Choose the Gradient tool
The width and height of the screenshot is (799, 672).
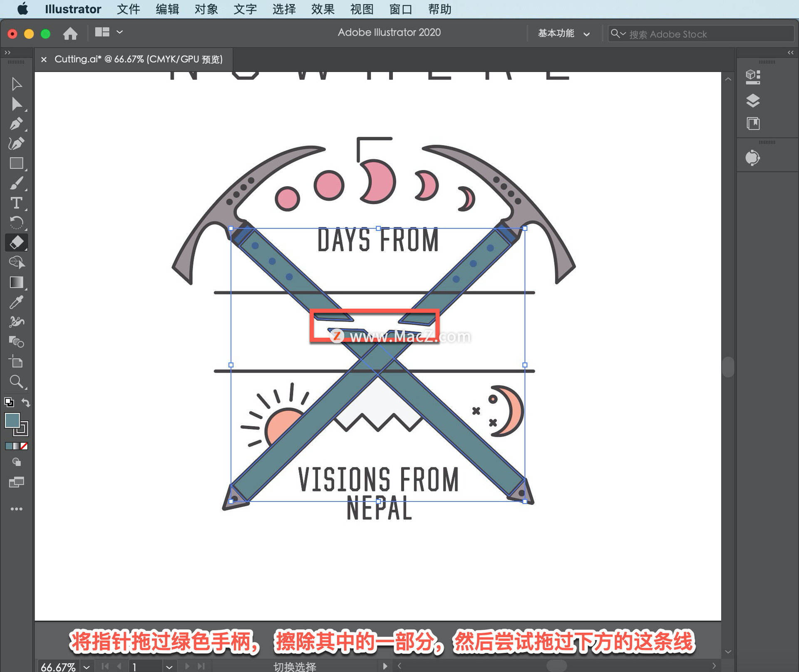[16, 282]
